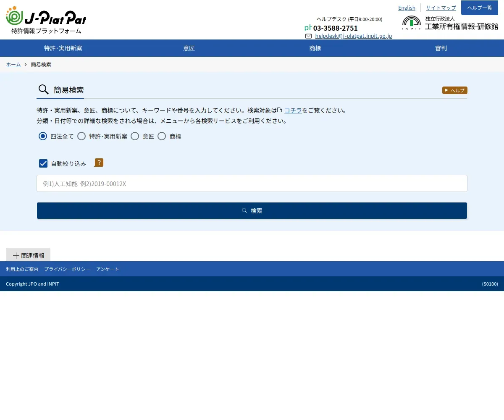Viewport: 504px width, 420px height.
Task: Click the (S0100) screen code text
Action: (x=490, y=284)
